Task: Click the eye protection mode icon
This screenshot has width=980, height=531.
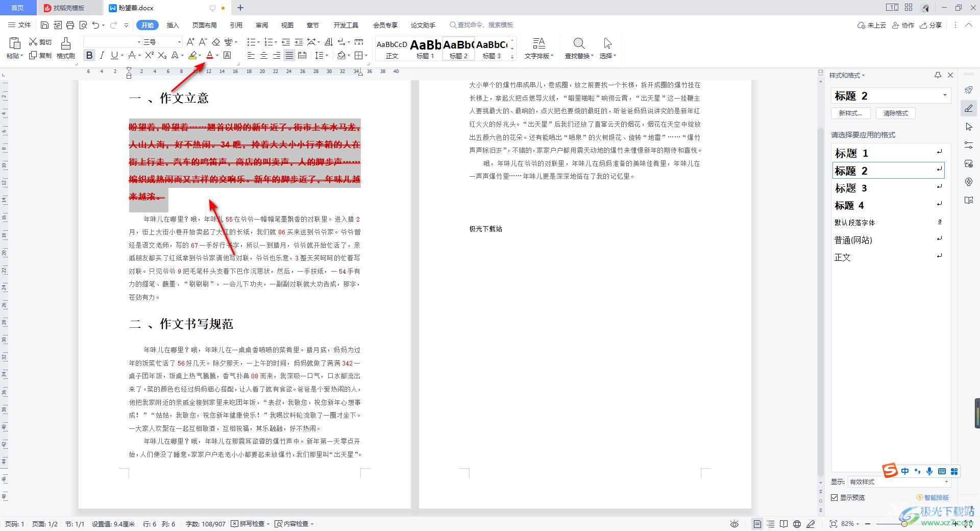Action: tap(734, 524)
